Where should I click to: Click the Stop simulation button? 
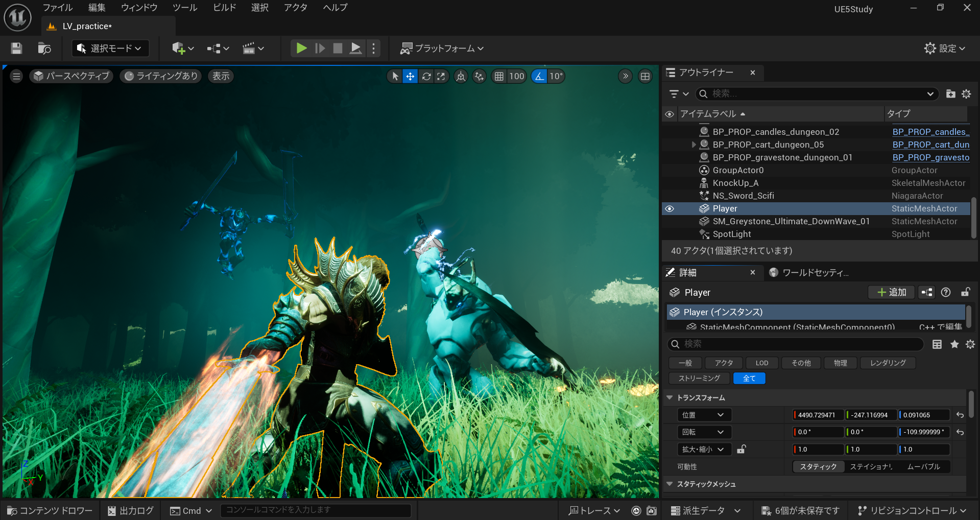(x=338, y=48)
